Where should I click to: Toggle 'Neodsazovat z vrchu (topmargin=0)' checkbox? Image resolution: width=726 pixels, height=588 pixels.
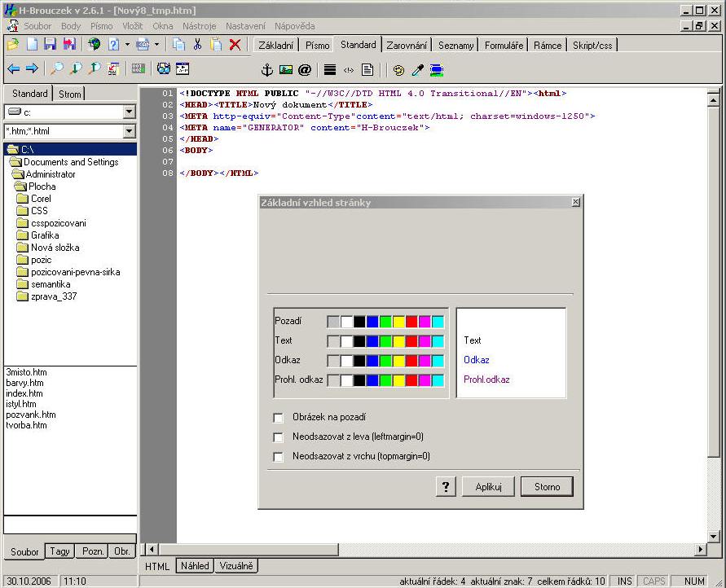pos(279,457)
